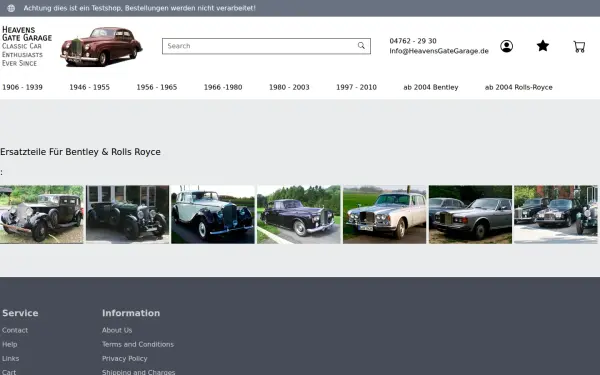Open the Help footer link
The image size is (600, 375).
pos(10,344)
